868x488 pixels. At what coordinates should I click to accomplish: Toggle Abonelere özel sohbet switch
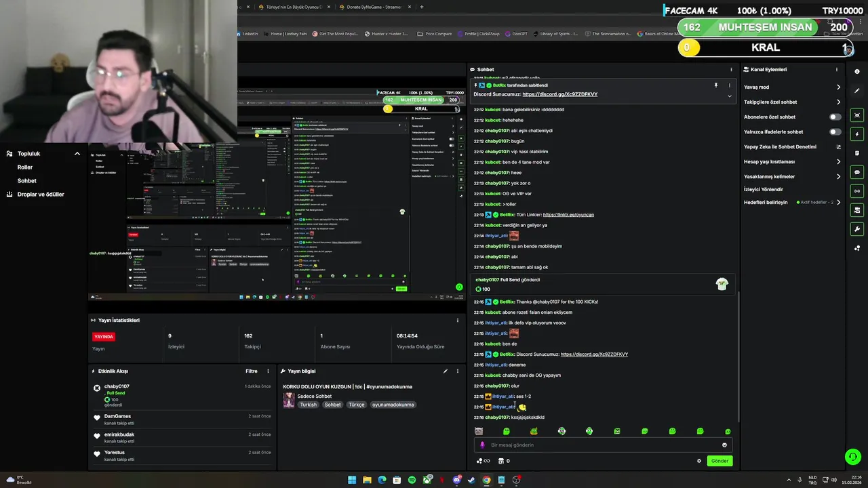835,117
